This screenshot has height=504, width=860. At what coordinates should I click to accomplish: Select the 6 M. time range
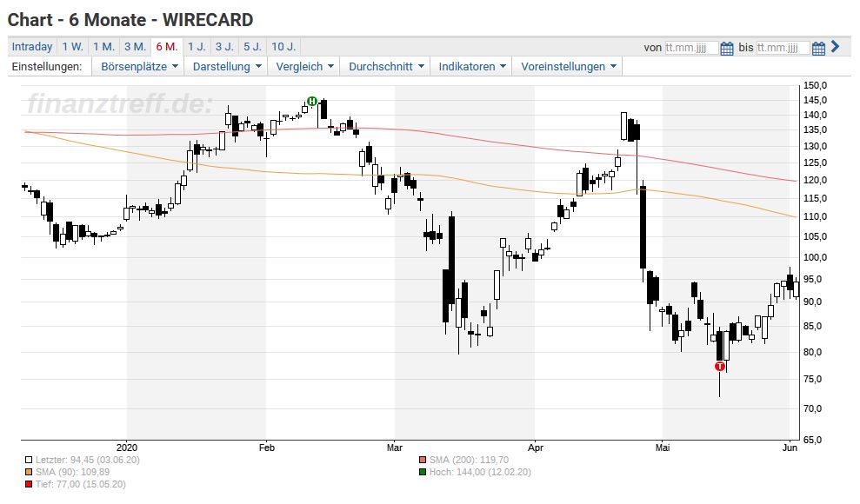(x=167, y=47)
